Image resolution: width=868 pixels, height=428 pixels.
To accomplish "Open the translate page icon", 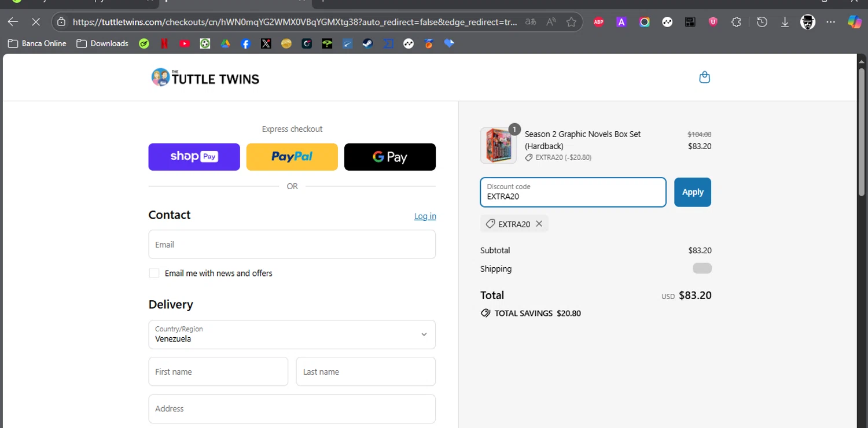I will 530,22.
